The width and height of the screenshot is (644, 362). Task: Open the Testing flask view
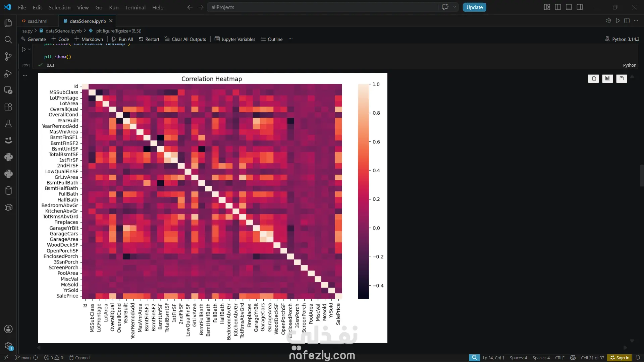point(8,123)
